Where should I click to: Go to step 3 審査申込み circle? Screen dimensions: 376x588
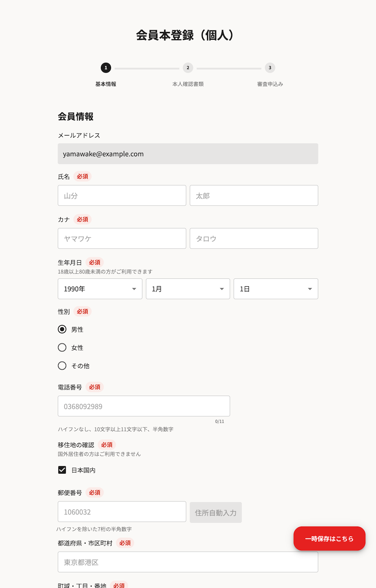270,68
